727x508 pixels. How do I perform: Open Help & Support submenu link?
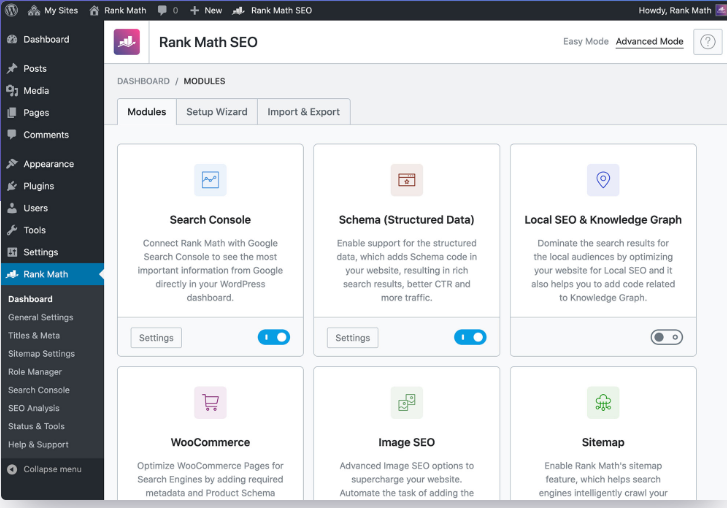38,444
